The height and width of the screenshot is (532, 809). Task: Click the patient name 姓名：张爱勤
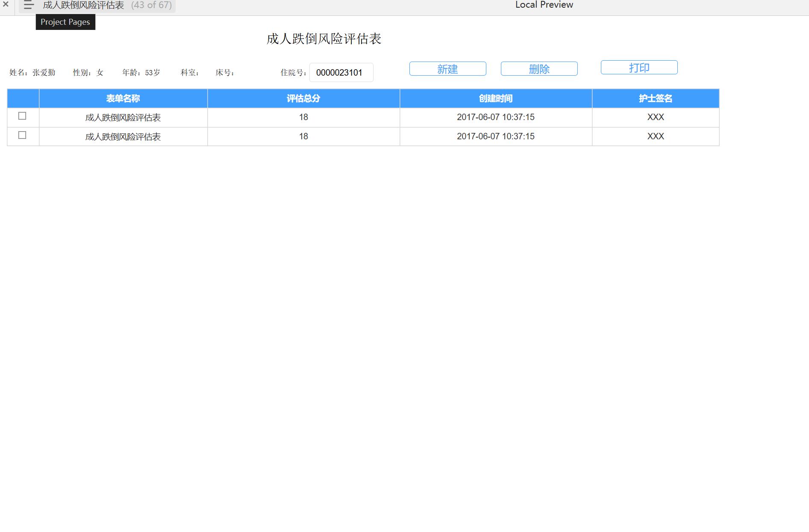32,73
